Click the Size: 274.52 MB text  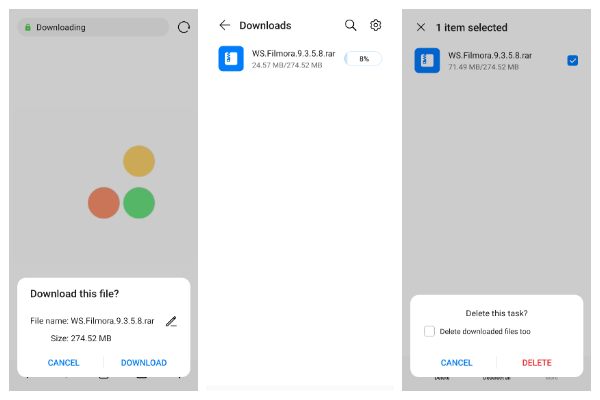[81, 338]
